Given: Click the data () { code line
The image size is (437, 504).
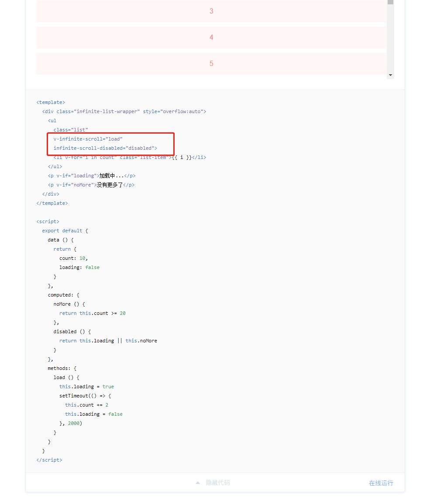Looking at the screenshot, I should pos(61,240).
